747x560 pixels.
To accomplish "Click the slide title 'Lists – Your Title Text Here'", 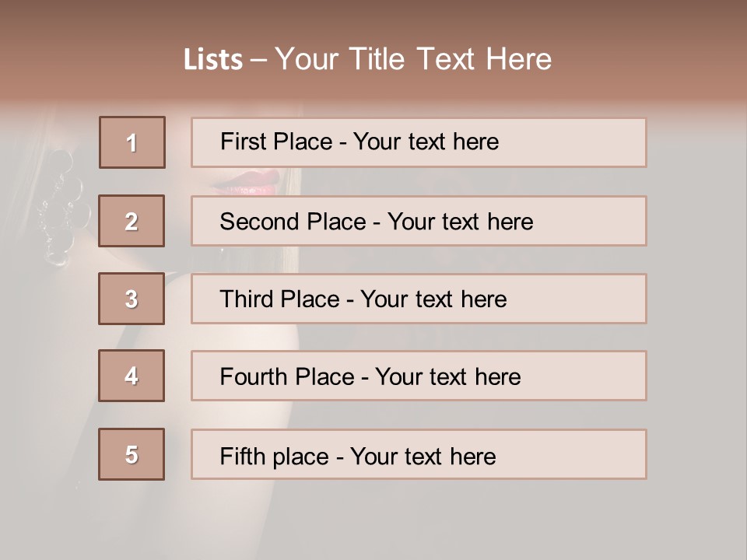I will (x=367, y=59).
